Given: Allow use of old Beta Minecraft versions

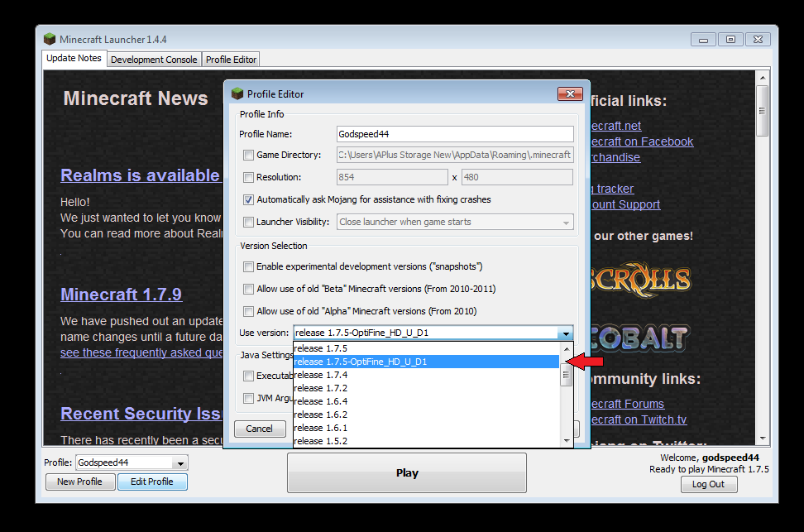Looking at the screenshot, I should pos(249,290).
